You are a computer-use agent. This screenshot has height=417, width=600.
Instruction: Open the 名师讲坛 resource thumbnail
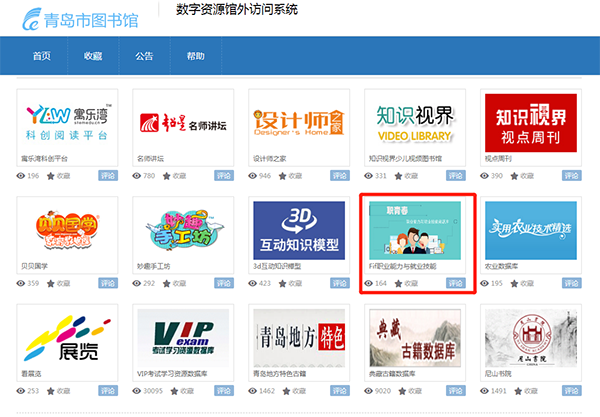click(x=183, y=122)
